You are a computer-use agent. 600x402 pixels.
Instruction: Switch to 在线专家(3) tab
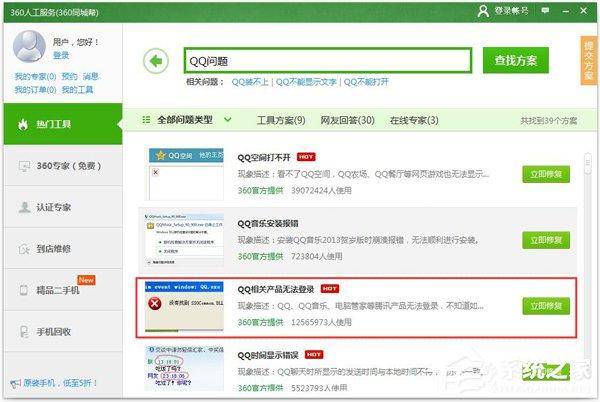[414, 120]
